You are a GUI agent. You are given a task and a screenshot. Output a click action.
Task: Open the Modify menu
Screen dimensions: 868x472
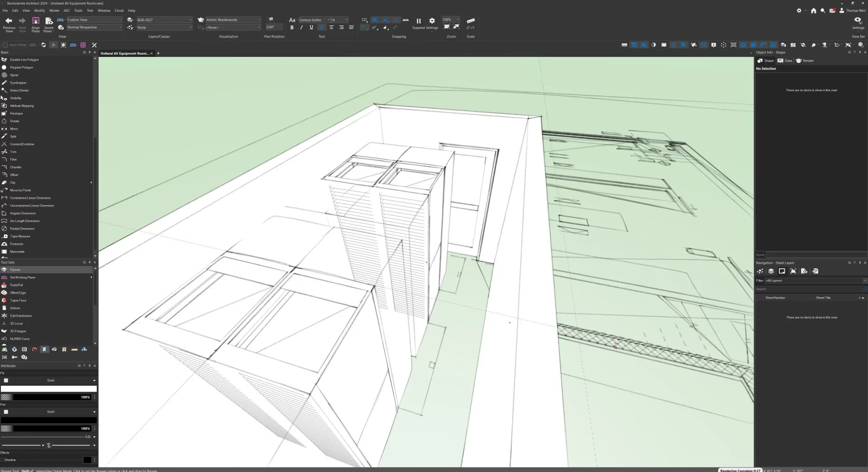pos(40,10)
